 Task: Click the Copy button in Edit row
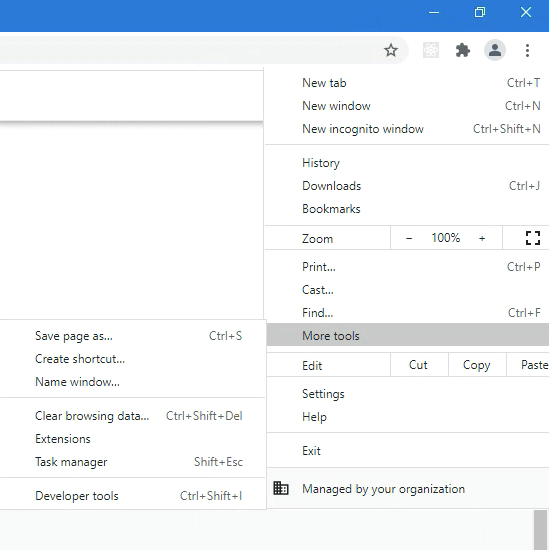477,365
